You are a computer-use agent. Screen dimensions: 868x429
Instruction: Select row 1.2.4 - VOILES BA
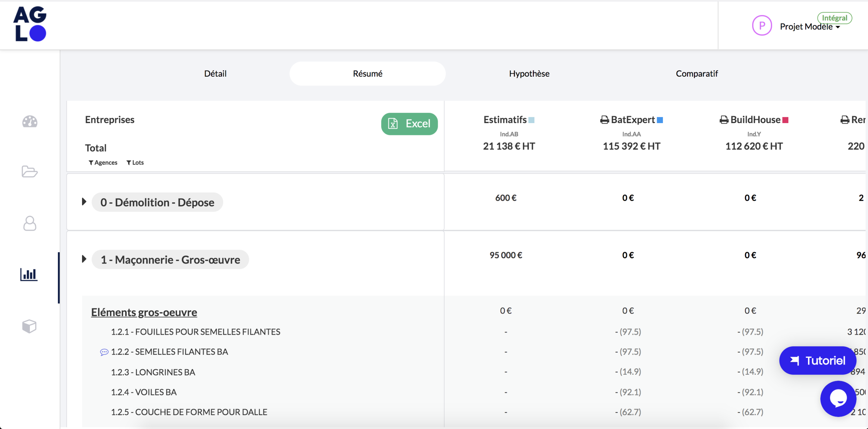coord(144,392)
